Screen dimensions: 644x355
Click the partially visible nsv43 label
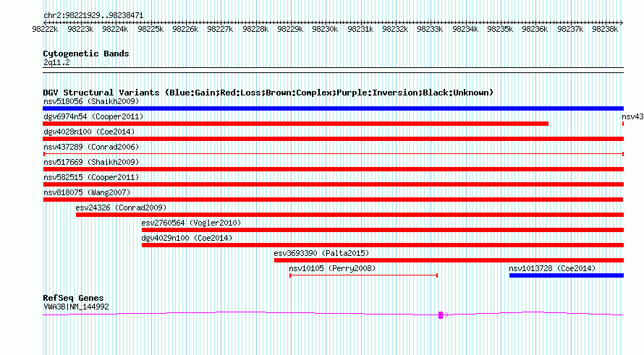click(x=632, y=116)
